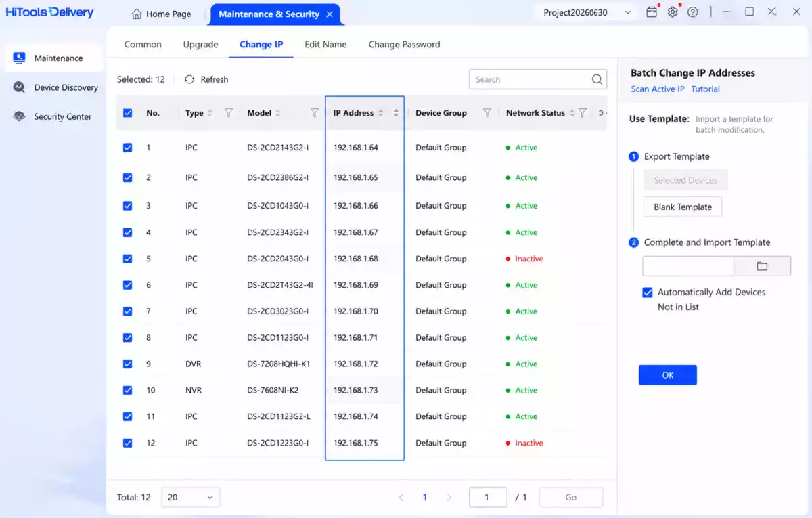Open the toolbox icon in the title bar
This screenshot has height=518, width=812.
652,12
